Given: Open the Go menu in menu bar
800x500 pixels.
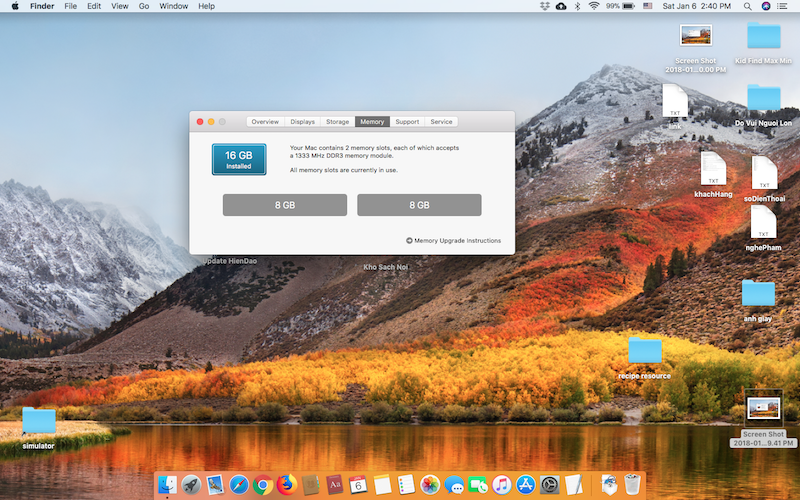Looking at the screenshot, I should pos(144,6).
